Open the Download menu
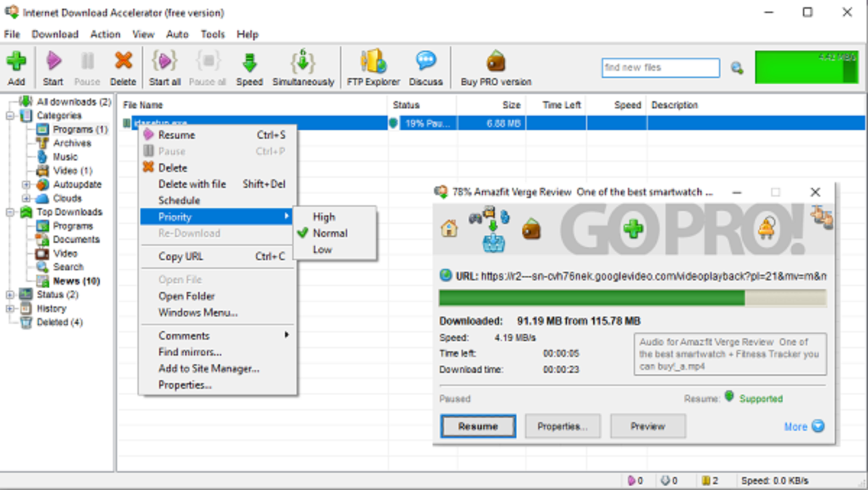Screen dimensions: 868x490 coord(55,34)
